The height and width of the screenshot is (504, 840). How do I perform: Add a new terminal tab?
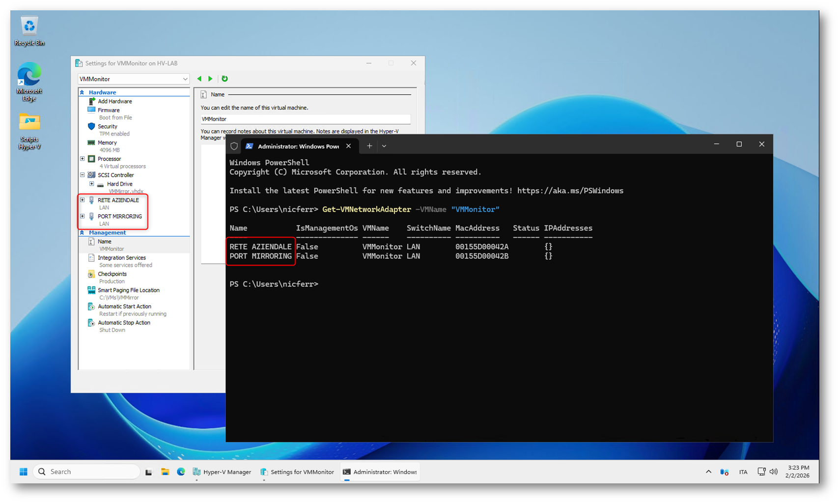tap(369, 146)
